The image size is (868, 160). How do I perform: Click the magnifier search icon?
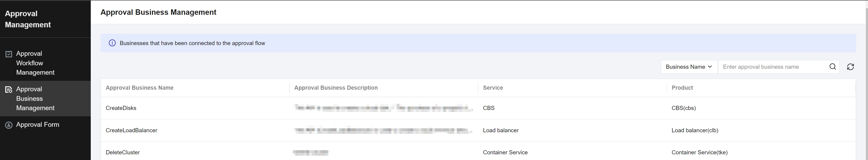[832, 66]
